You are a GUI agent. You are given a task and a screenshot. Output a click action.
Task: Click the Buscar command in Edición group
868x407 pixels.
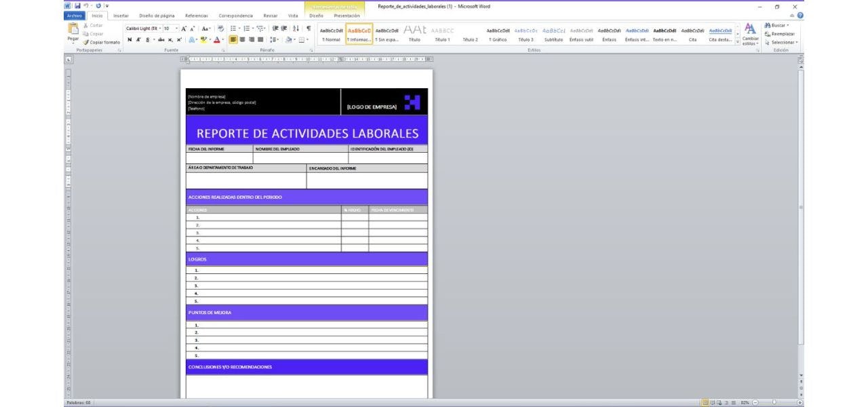776,24
